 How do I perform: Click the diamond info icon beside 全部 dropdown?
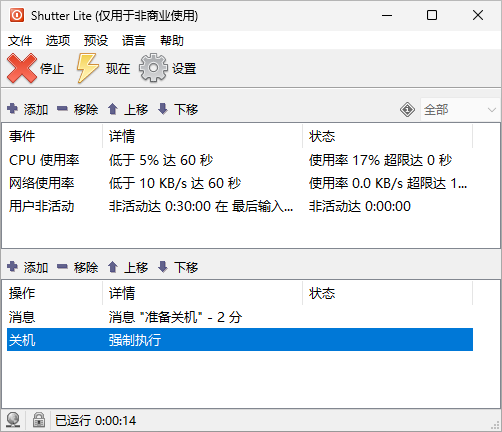click(407, 110)
